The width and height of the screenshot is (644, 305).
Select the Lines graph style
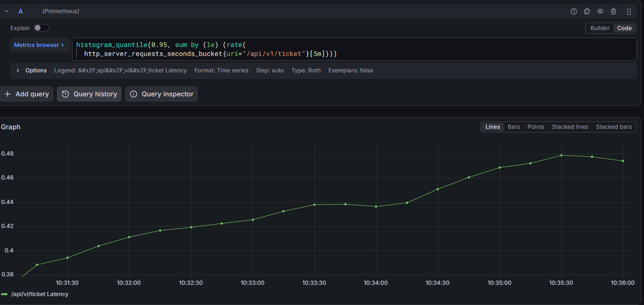pos(493,127)
